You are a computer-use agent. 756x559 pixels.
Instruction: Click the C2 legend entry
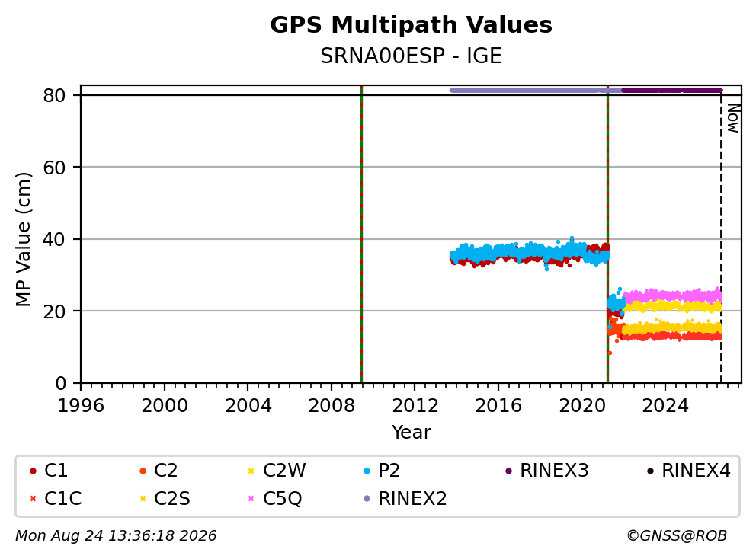pyautogui.click(x=159, y=471)
